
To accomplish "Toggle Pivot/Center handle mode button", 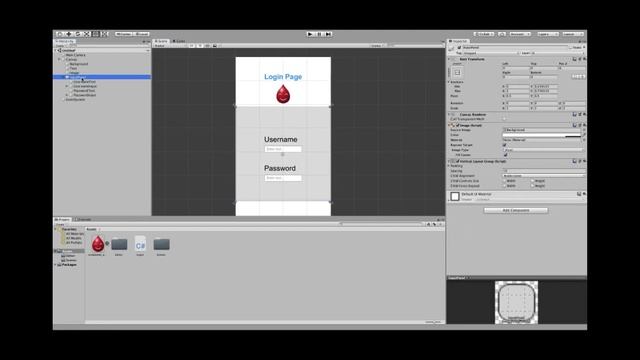I will point(123,34).
